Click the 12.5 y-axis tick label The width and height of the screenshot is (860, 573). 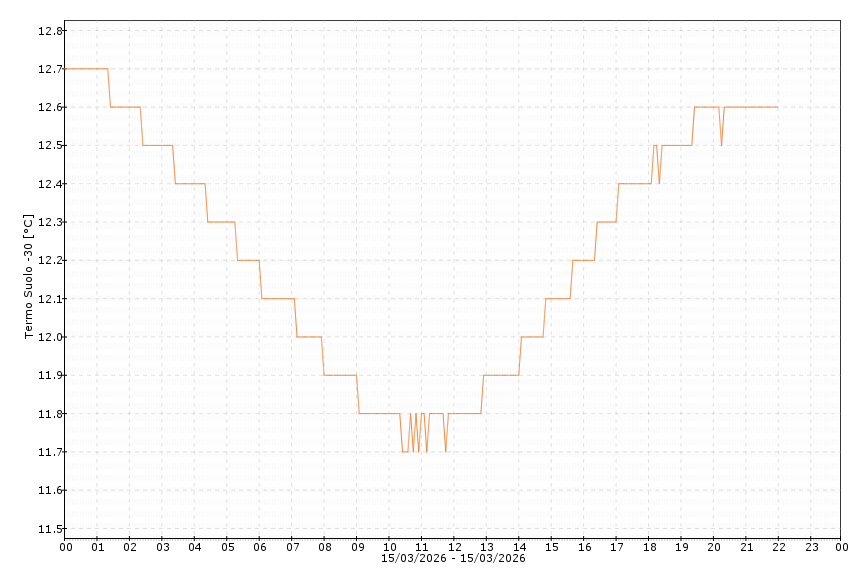50,146
